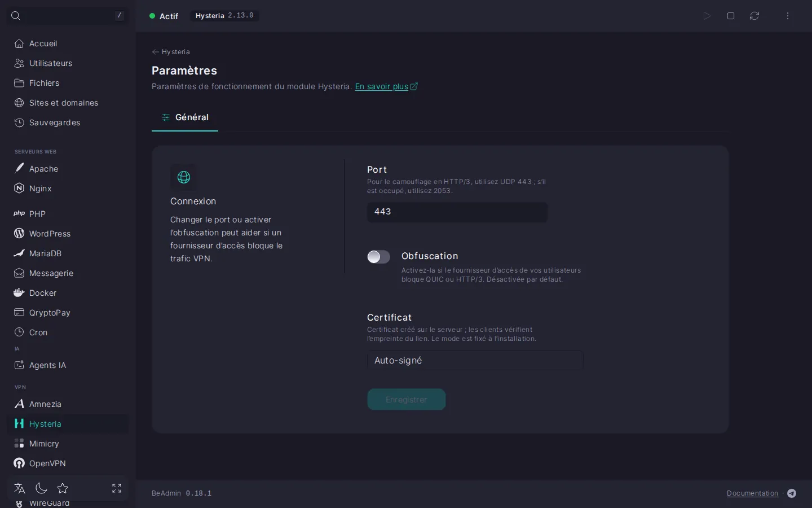The width and height of the screenshot is (812, 508).
Task: Go to Accueil in the sidebar
Action: coord(68,43)
